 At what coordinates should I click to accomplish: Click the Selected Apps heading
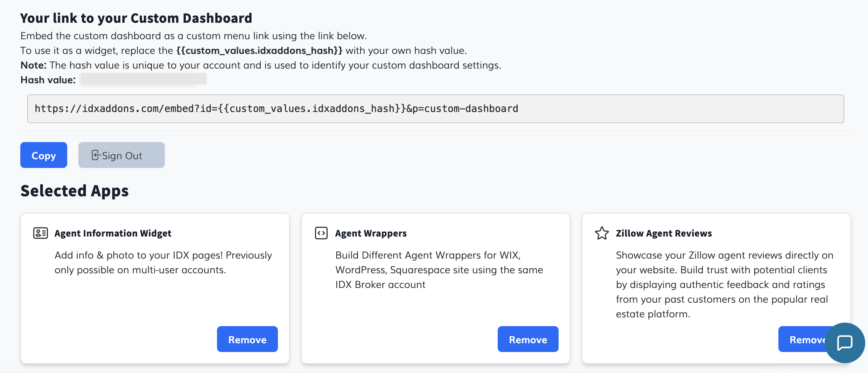(x=75, y=191)
